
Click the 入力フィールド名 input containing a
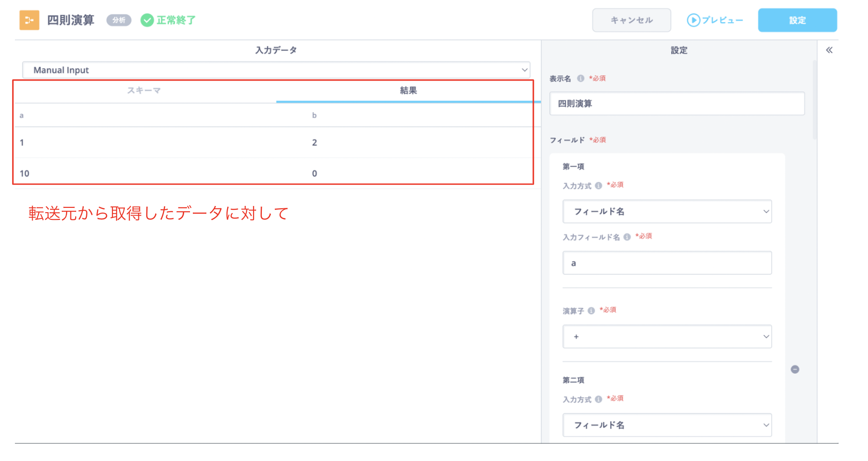point(667,263)
